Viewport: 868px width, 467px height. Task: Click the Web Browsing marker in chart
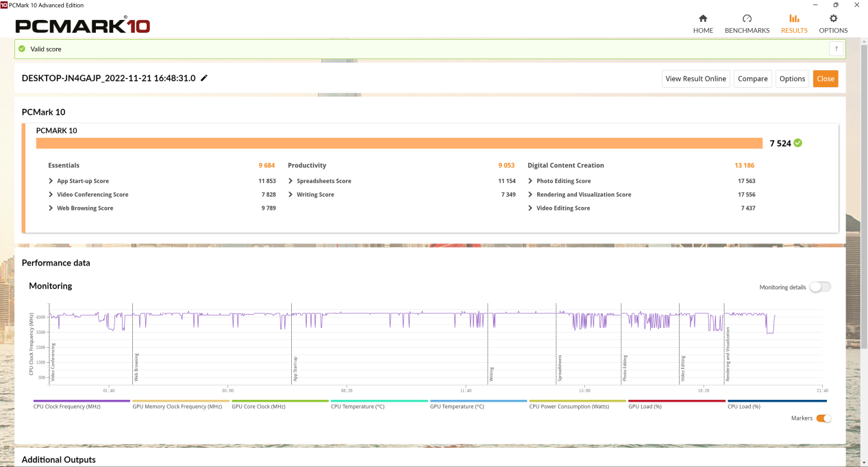(136, 368)
